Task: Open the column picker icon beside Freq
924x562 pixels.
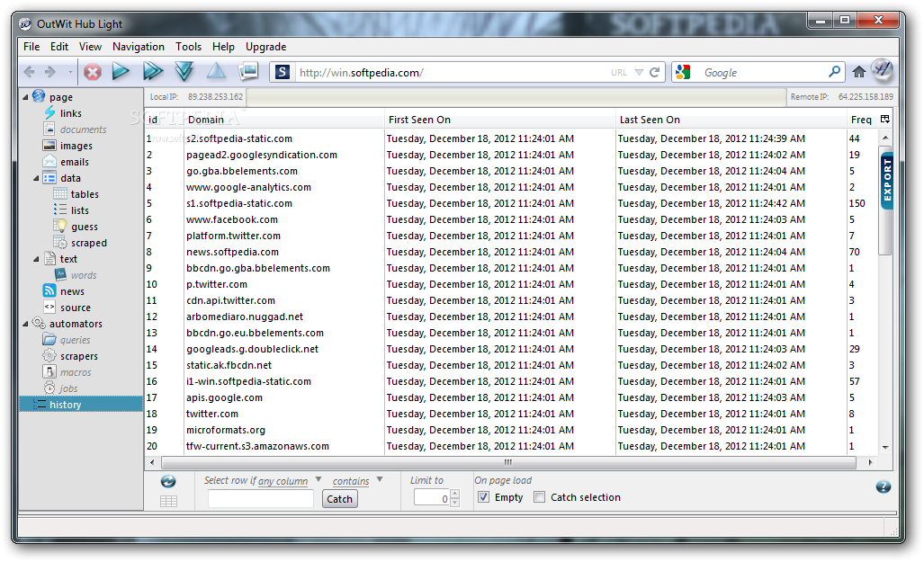Action: [x=884, y=119]
